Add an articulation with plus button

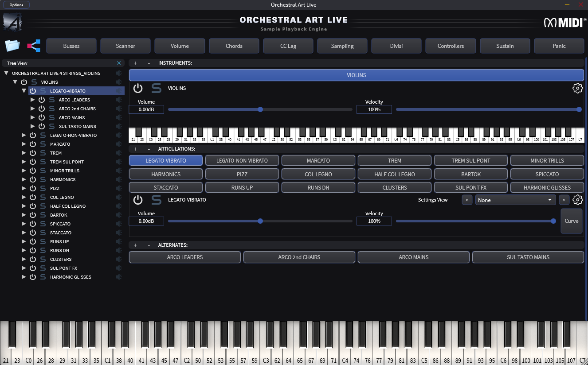(135, 149)
